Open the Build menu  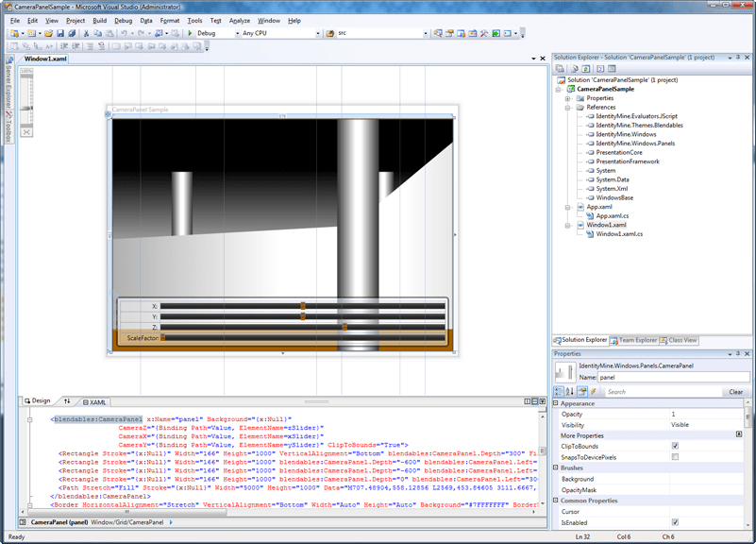click(x=99, y=20)
